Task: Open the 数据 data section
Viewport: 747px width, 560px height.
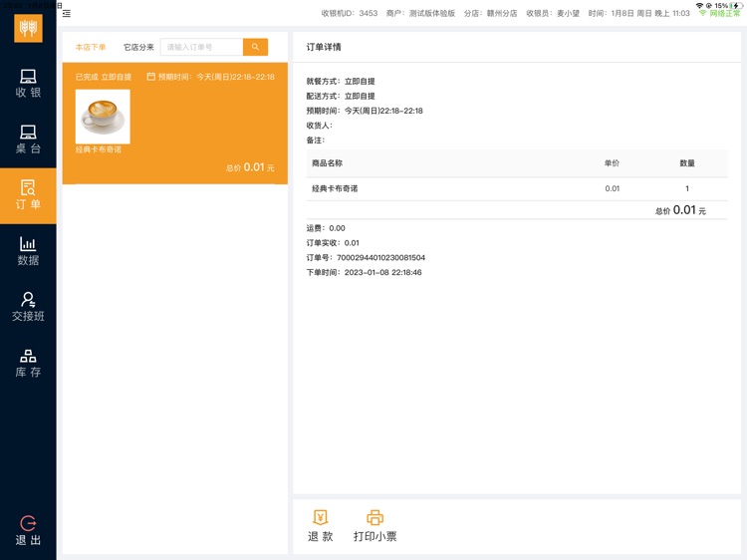Action: click(x=28, y=251)
